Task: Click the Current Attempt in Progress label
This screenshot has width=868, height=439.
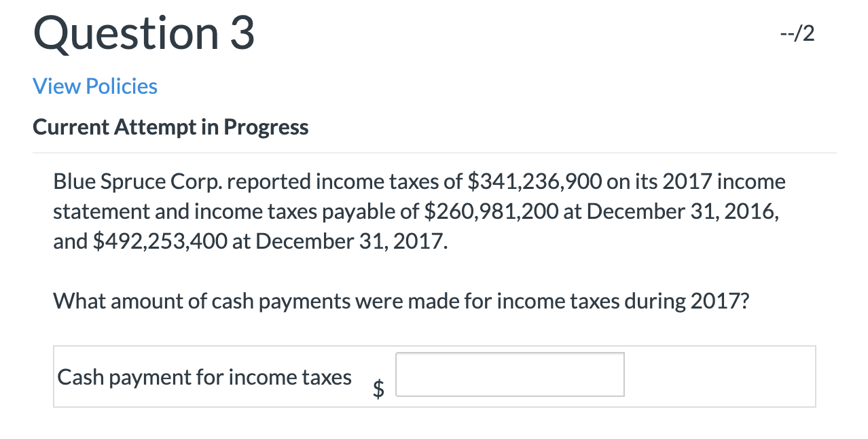Action: tap(170, 126)
